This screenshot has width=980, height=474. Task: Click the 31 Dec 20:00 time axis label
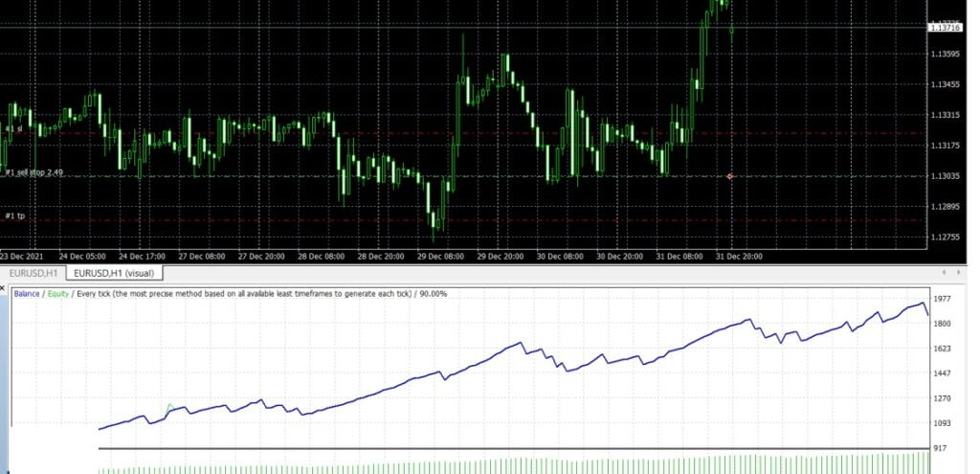point(740,257)
